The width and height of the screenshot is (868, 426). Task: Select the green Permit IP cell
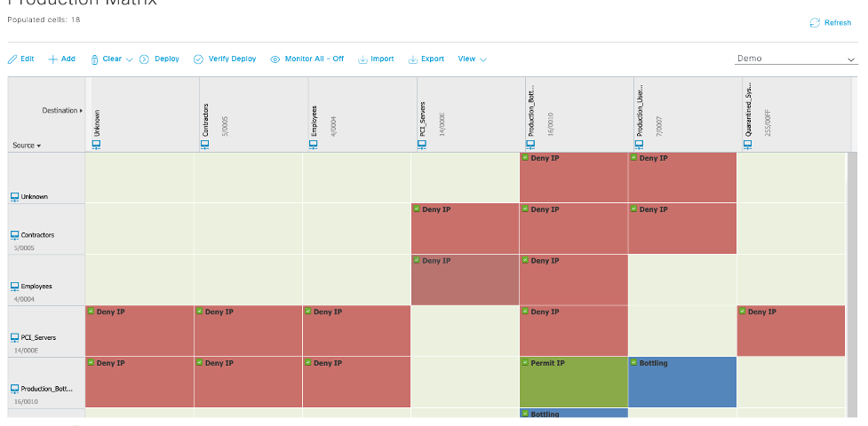pos(574,383)
